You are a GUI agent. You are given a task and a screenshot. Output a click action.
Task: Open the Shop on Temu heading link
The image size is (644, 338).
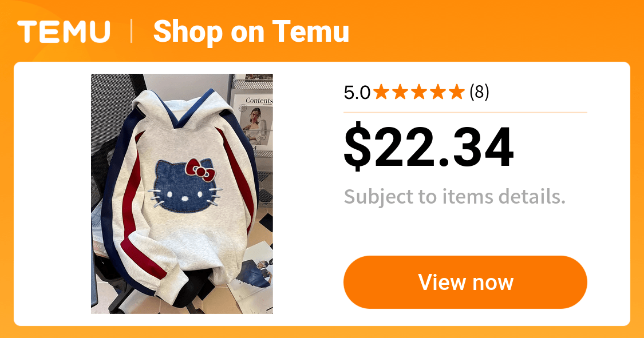coord(251,31)
